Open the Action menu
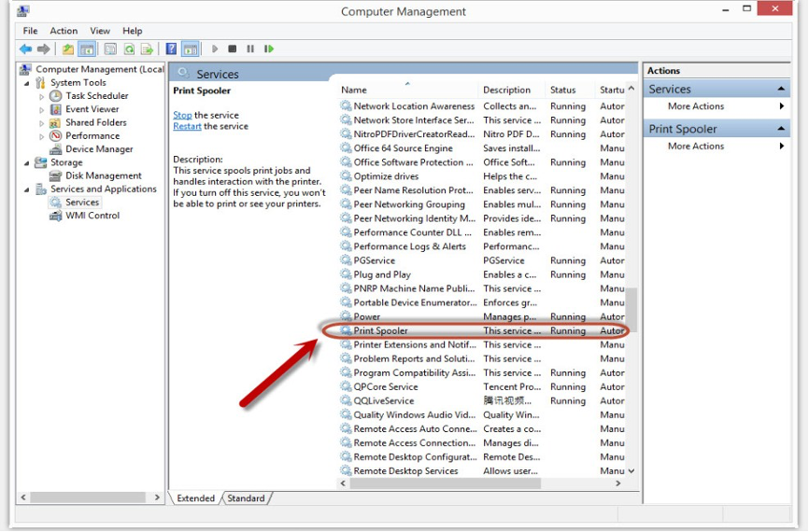This screenshot has width=809, height=532. [x=64, y=31]
